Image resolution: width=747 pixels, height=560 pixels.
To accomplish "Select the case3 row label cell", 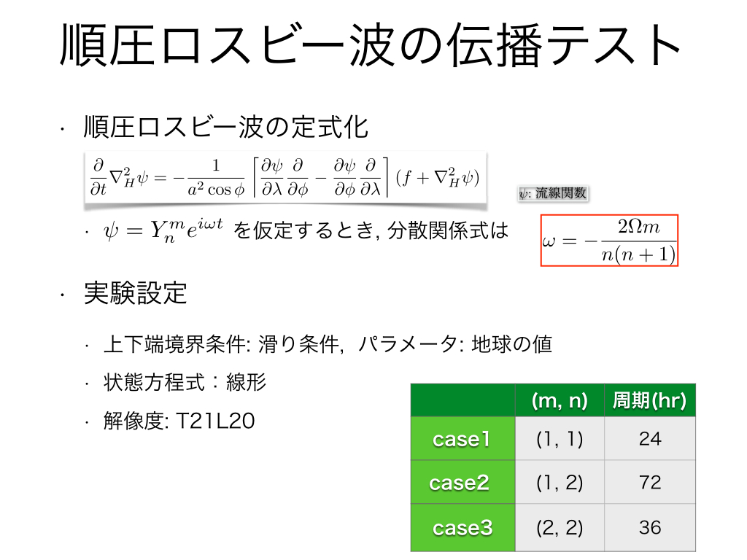I will (x=463, y=528).
